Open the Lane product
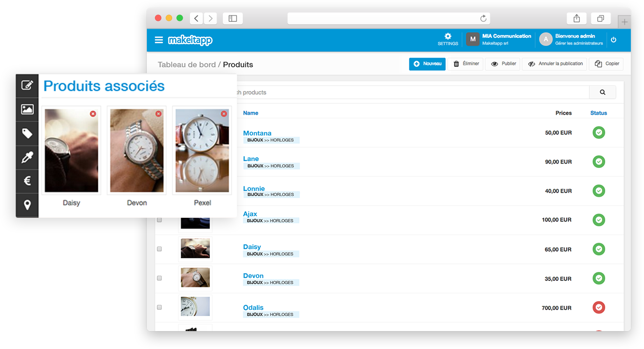The height and width of the screenshot is (349, 644). point(251,159)
